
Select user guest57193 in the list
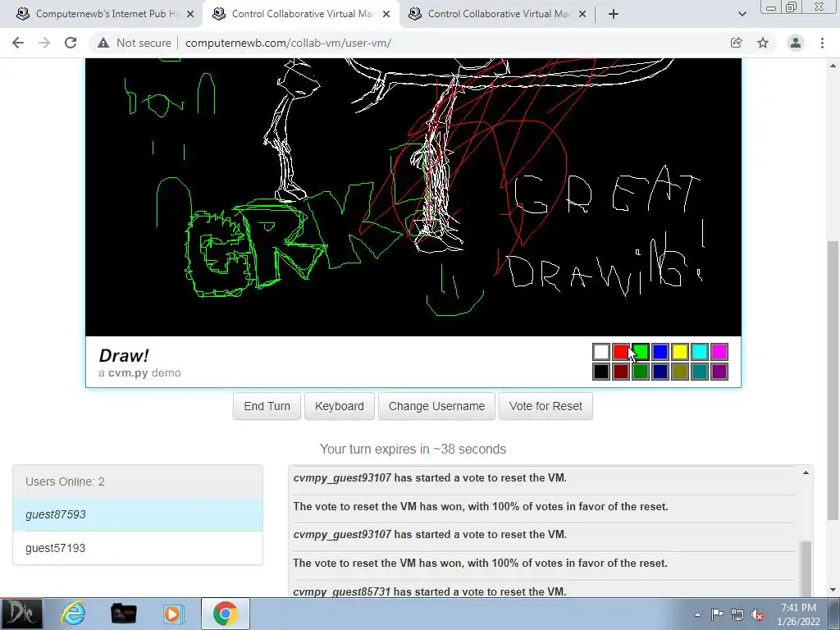[138, 547]
